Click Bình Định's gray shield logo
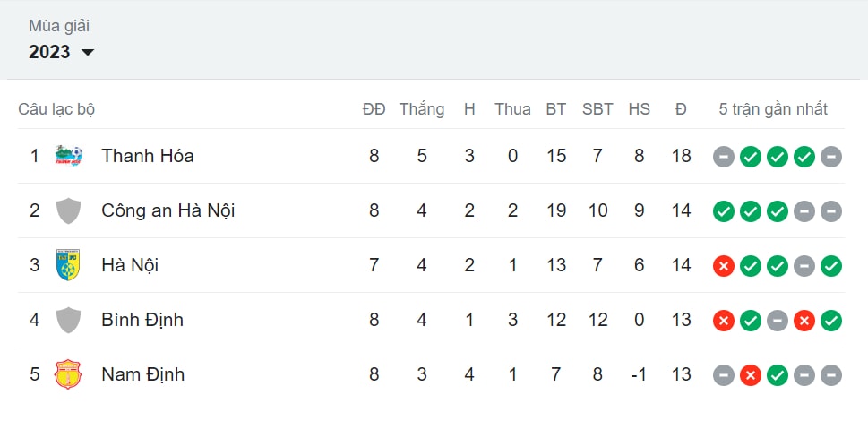Screen dimensions: 868x429 pos(69,320)
